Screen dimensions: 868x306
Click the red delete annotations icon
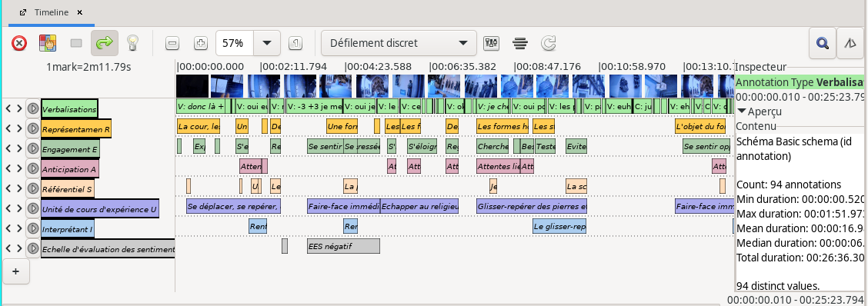coord(19,43)
